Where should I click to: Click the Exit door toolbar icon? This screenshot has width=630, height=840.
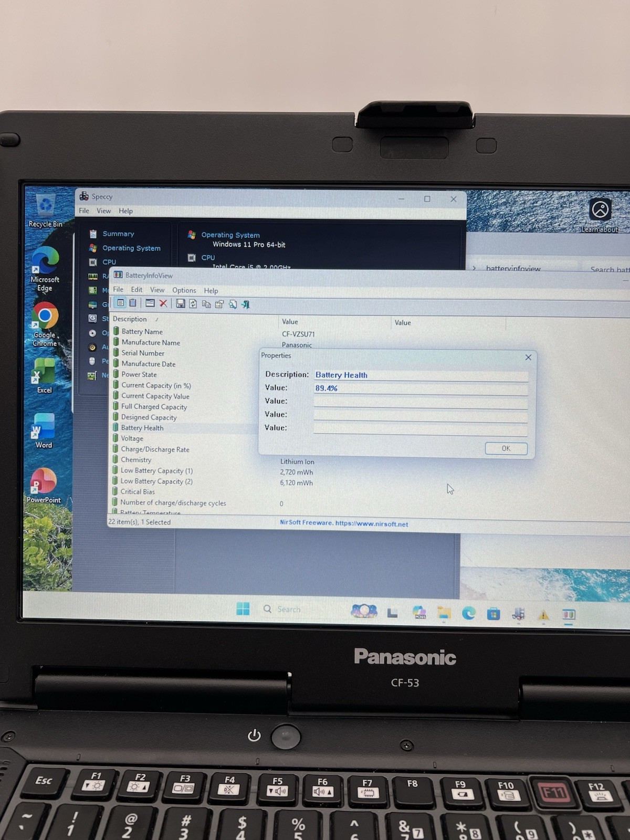click(245, 304)
